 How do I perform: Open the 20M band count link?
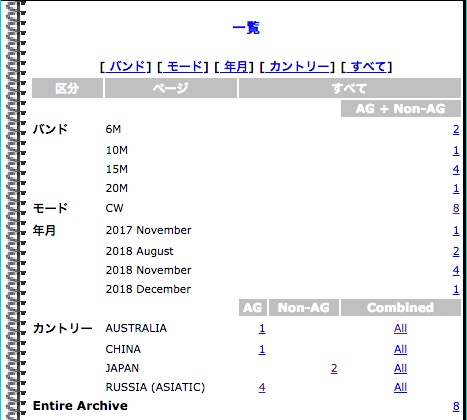click(456, 188)
